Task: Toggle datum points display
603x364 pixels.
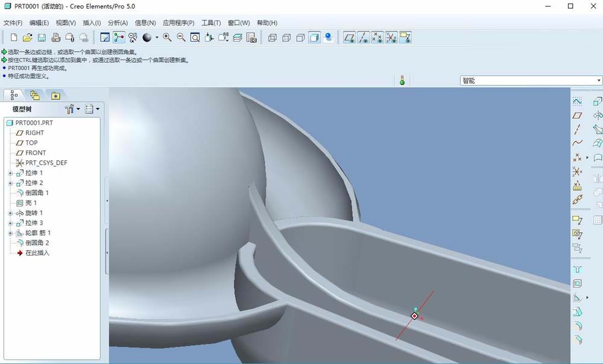Action: [x=377, y=37]
